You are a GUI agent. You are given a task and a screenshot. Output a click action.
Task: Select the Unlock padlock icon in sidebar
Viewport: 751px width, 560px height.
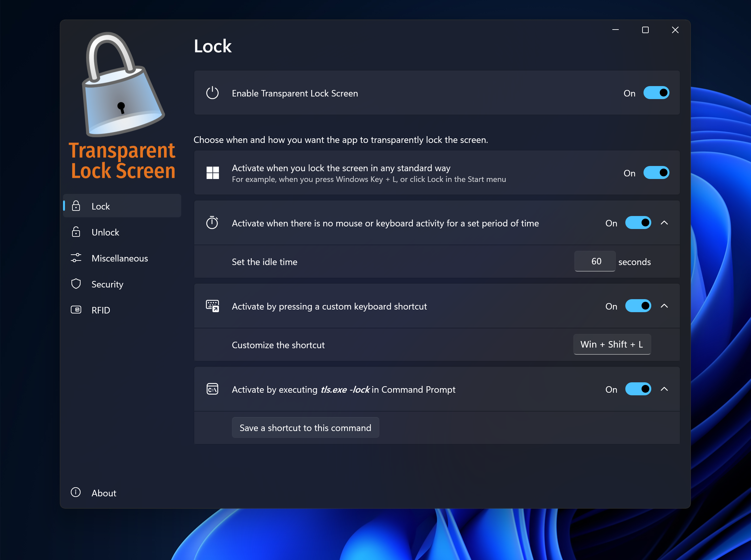(x=76, y=232)
